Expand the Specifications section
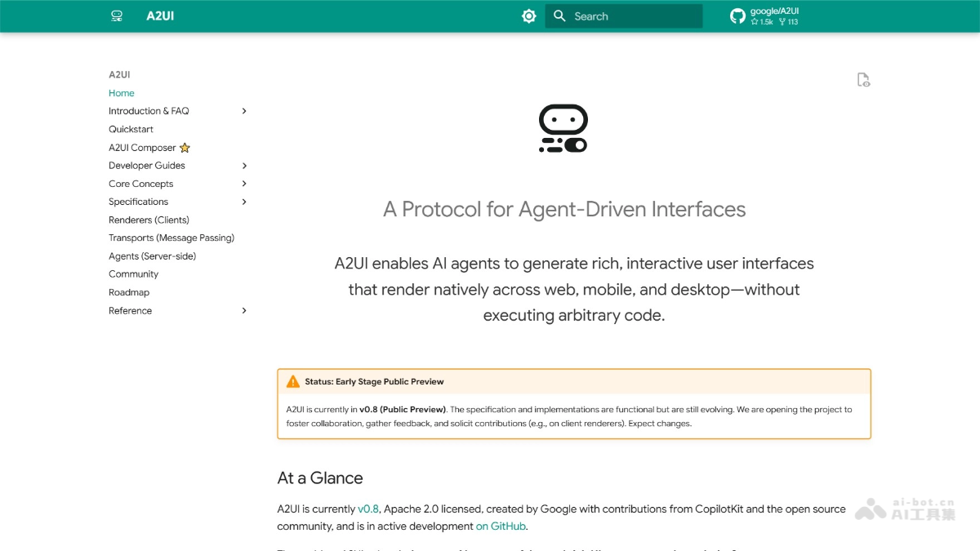The width and height of the screenshot is (980, 551). coord(244,201)
